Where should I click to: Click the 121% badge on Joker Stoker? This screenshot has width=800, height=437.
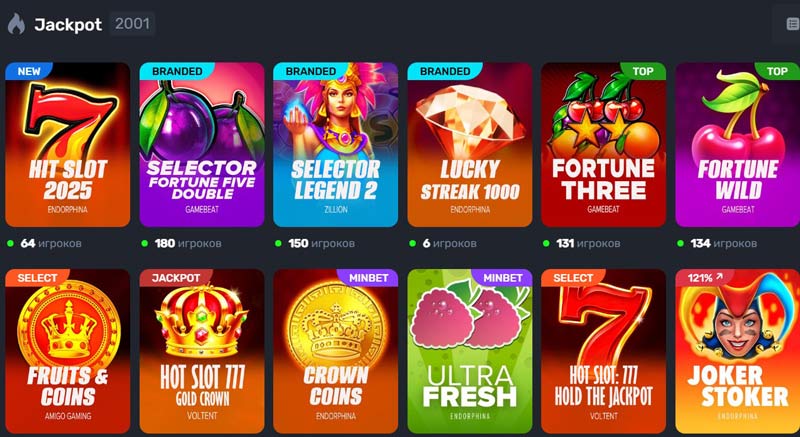click(x=705, y=278)
